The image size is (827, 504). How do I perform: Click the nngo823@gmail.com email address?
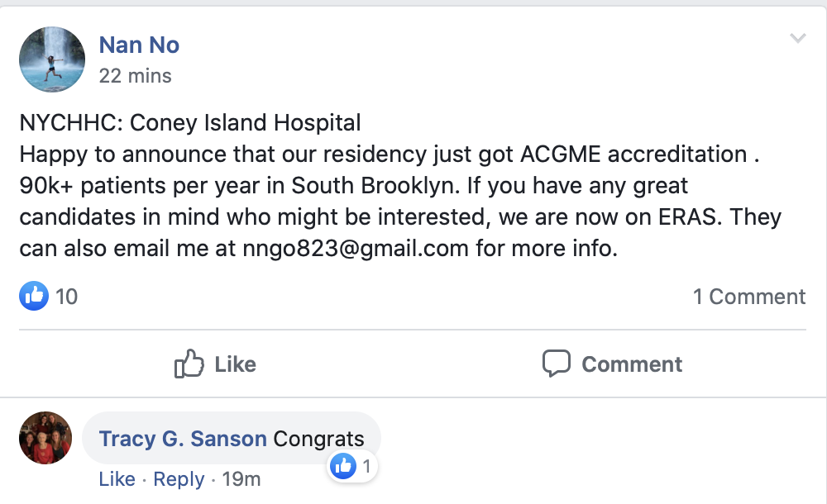[356, 249]
